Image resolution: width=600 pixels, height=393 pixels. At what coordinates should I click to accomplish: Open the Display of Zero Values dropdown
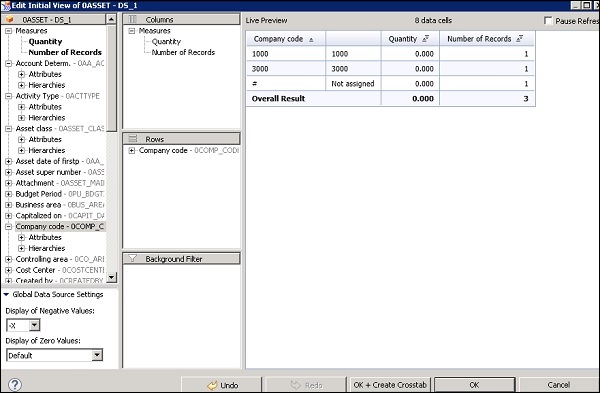[x=97, y=355]
